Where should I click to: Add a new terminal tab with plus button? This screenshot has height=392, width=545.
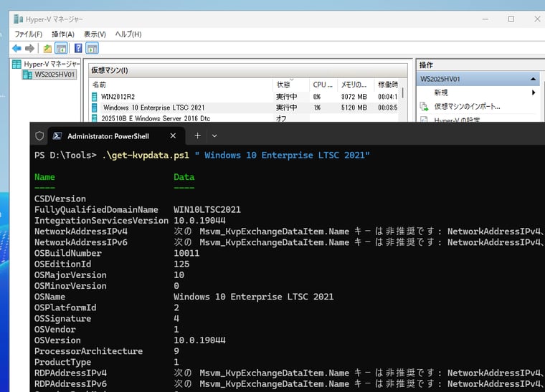198,135
